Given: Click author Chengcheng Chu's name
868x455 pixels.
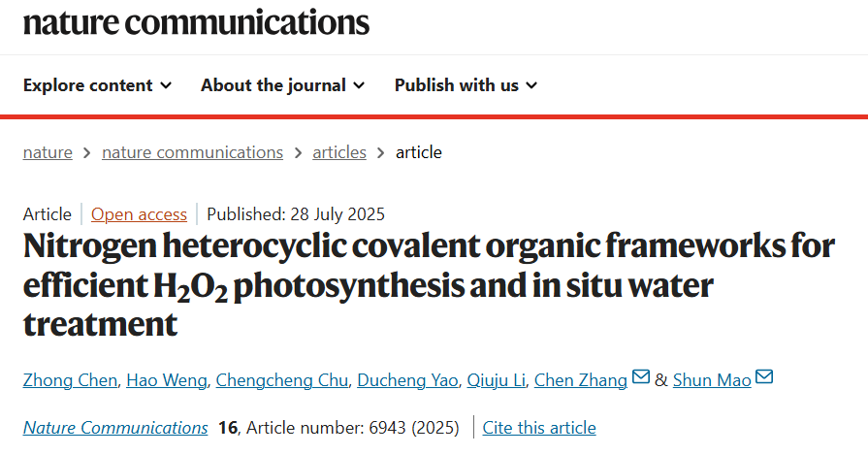Looking at the screenshot, I should pos(281,380).
